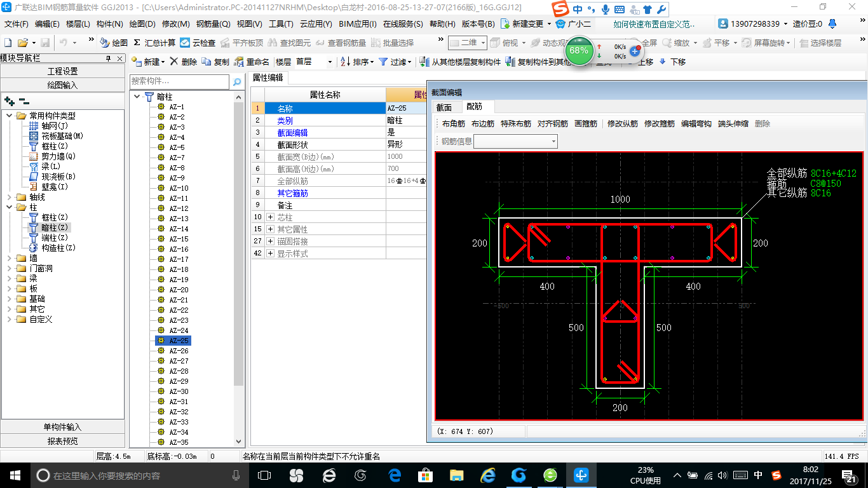Click the new file icon
This screenshot has width=868, height=488.
pyautogui.click(x=8, y=43)
